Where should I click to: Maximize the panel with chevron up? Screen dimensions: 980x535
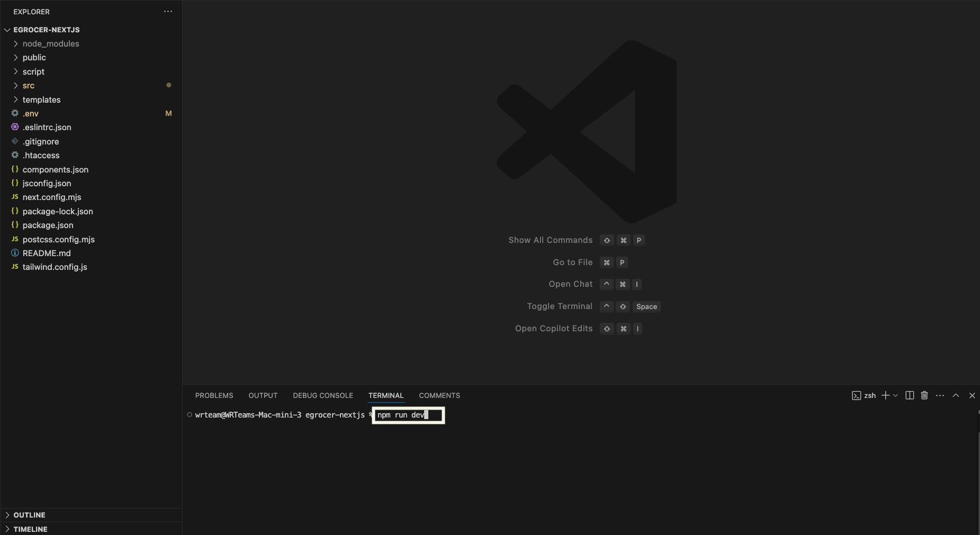(956, 395)
